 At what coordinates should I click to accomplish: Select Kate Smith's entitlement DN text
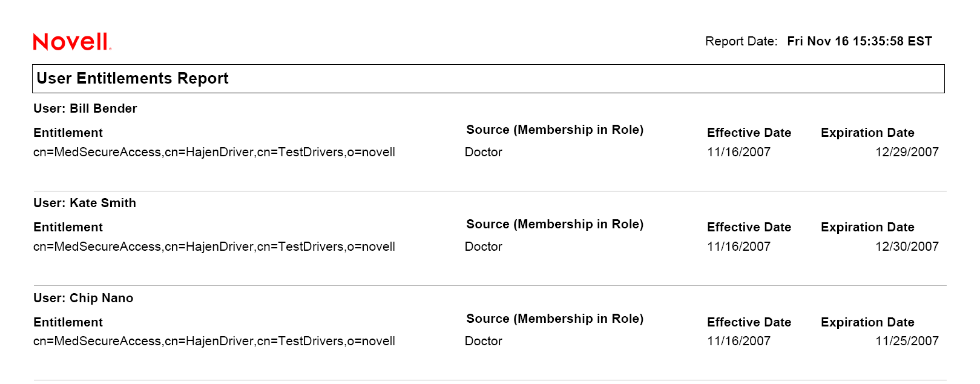click(x=214, y=247)
